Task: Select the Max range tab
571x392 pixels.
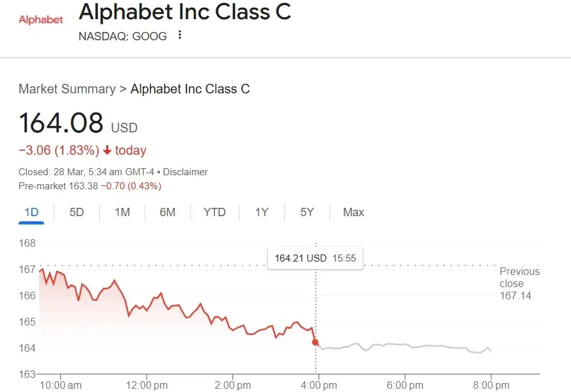Action: pos(353,212)
